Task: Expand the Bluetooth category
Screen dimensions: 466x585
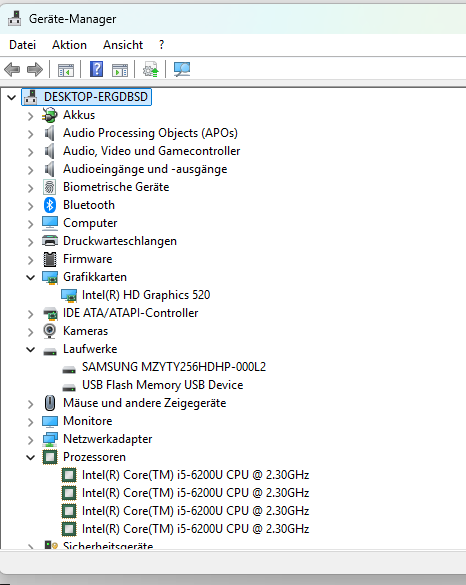Action: pyautogui.click(x=31, y=206)
